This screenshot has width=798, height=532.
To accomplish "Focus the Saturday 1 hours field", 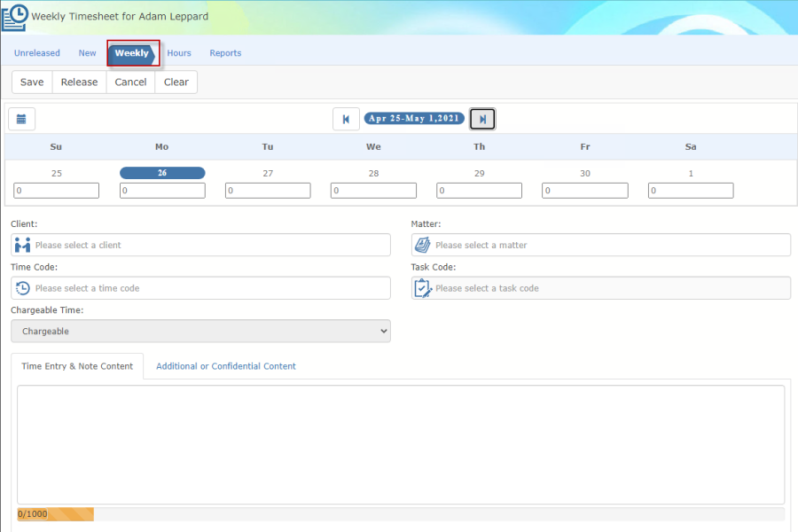I will click(x=691, y=191).
